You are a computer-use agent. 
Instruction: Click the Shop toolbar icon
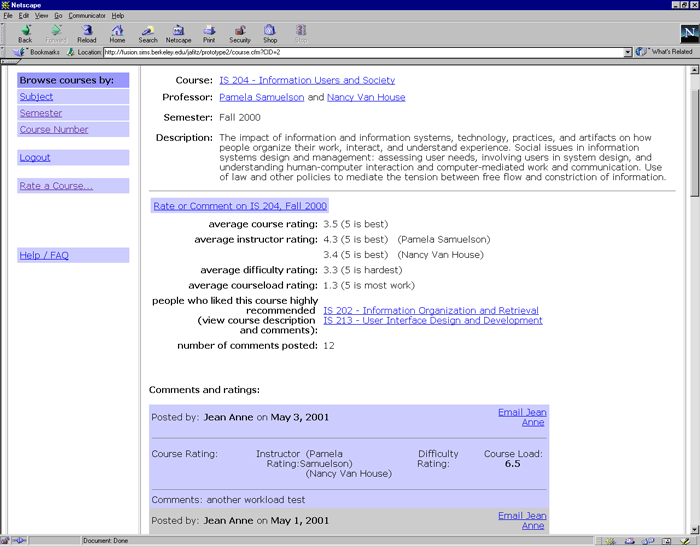coord(270,34)
